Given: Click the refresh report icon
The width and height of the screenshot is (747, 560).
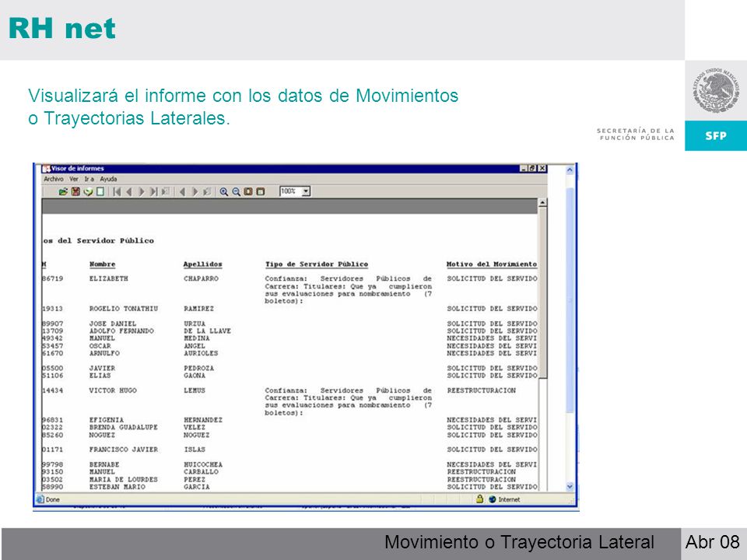Looking at the screenshot, I should pos(88,191).
